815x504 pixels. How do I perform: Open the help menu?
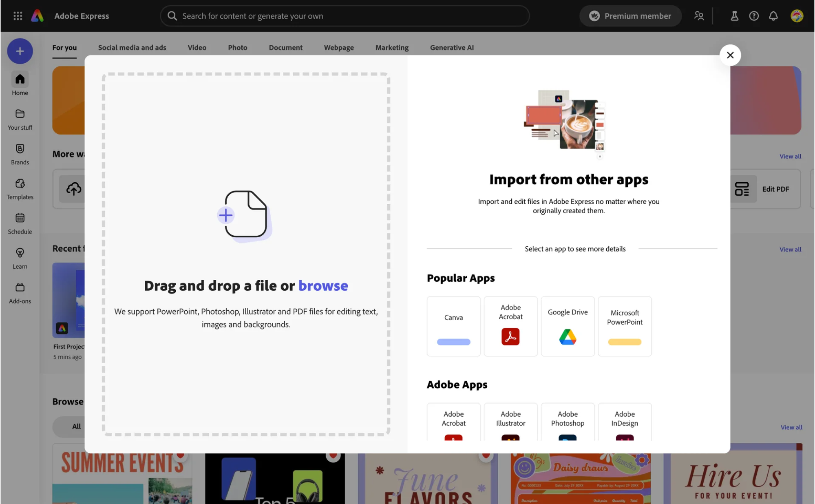(753, 16)
